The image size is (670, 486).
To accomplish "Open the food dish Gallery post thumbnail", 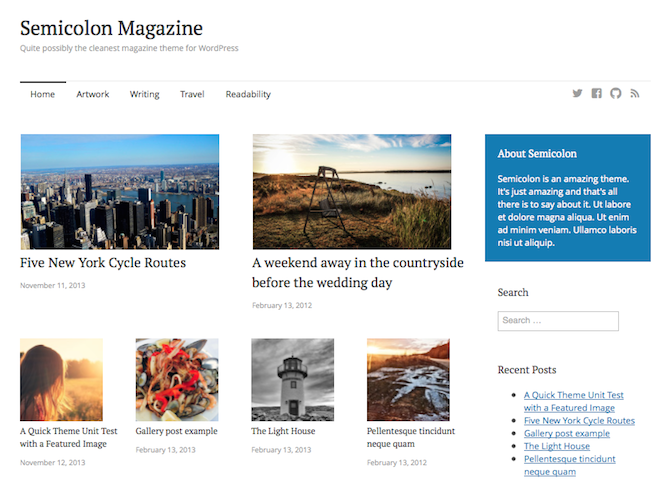I will [177, 379].
